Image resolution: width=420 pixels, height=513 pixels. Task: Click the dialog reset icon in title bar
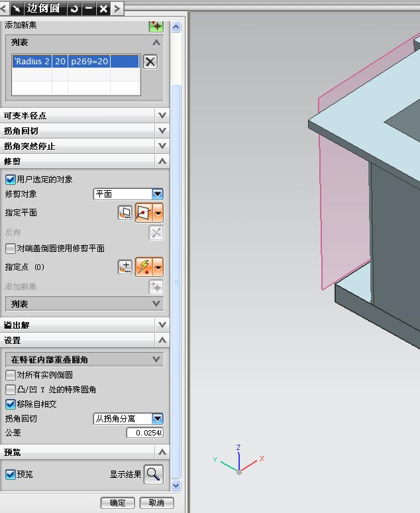(74, 9)
